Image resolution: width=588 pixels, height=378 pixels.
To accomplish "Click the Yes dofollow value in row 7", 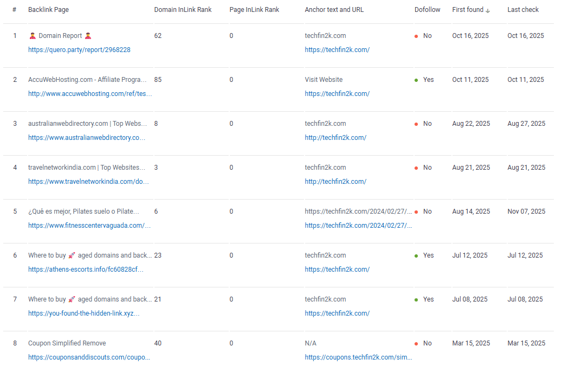I will (x=428, y=299).
